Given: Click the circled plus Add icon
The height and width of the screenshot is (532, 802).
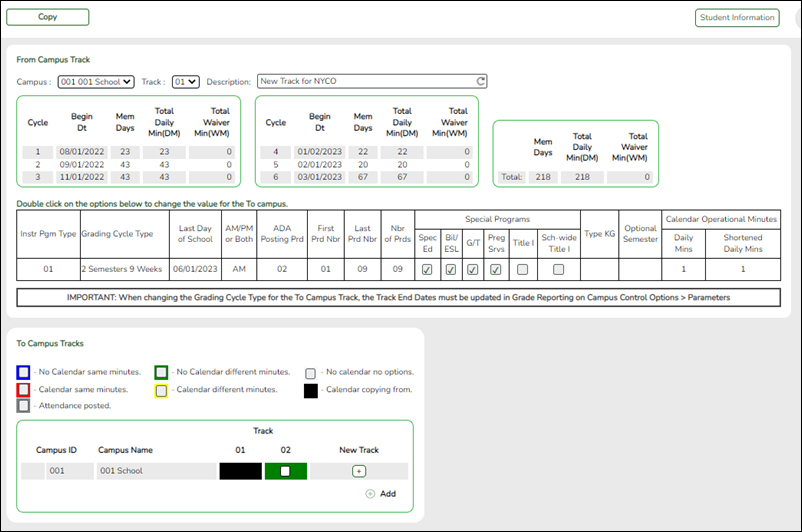Looking at the screenshot, I should click(370, 494).
